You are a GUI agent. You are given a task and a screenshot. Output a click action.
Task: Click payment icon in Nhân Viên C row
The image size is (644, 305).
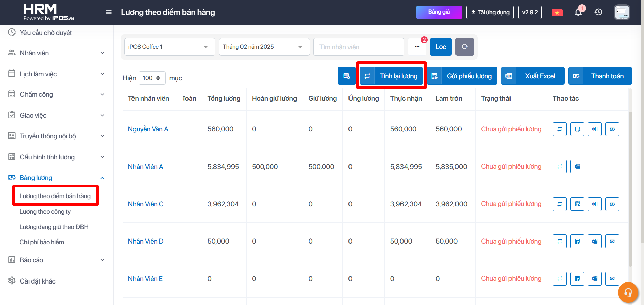[612, 204]
